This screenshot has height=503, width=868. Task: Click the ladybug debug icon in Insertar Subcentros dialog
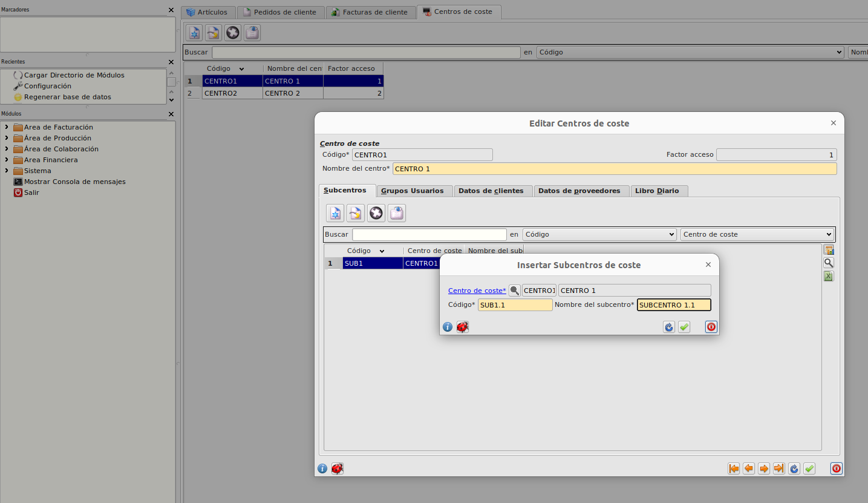pos(463,327)
